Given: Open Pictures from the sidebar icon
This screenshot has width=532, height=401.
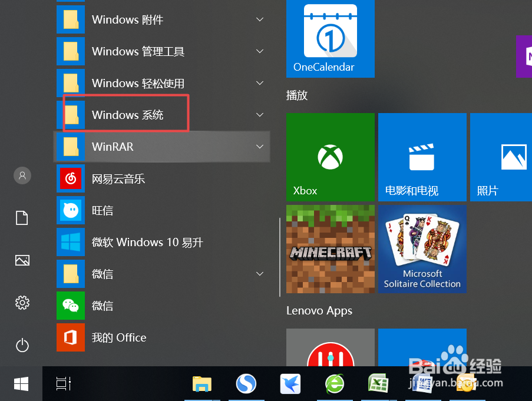Looking at the screenshot, I should pos(22,260).
